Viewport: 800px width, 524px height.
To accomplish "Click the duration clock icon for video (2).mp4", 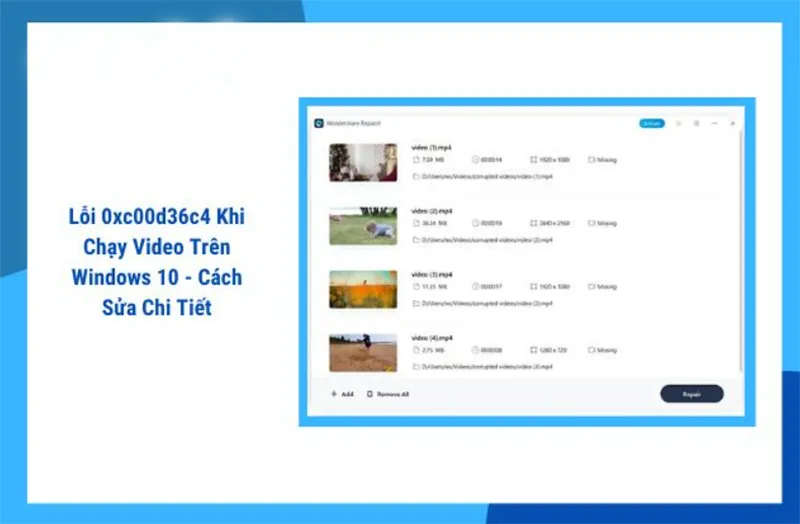I will (475, 223).
